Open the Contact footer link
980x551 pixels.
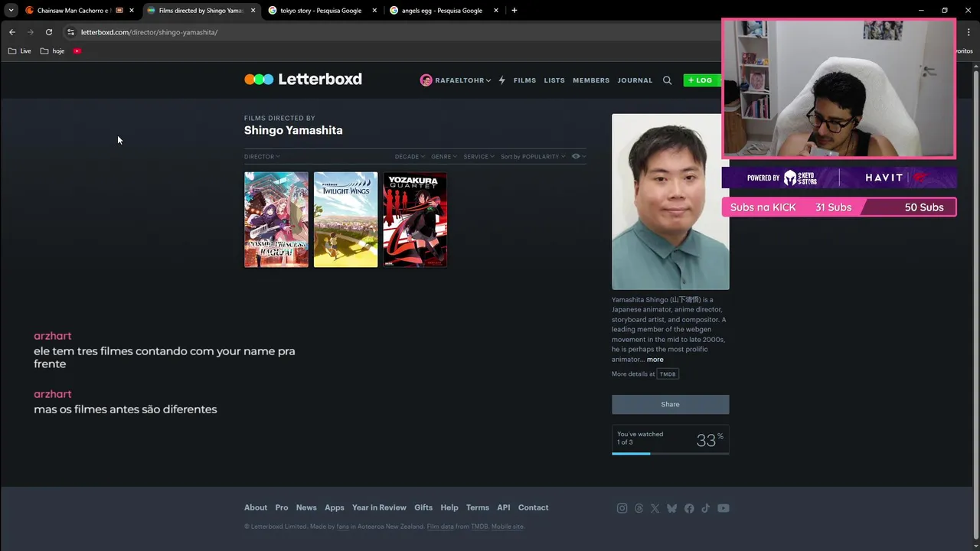[533, 507]
